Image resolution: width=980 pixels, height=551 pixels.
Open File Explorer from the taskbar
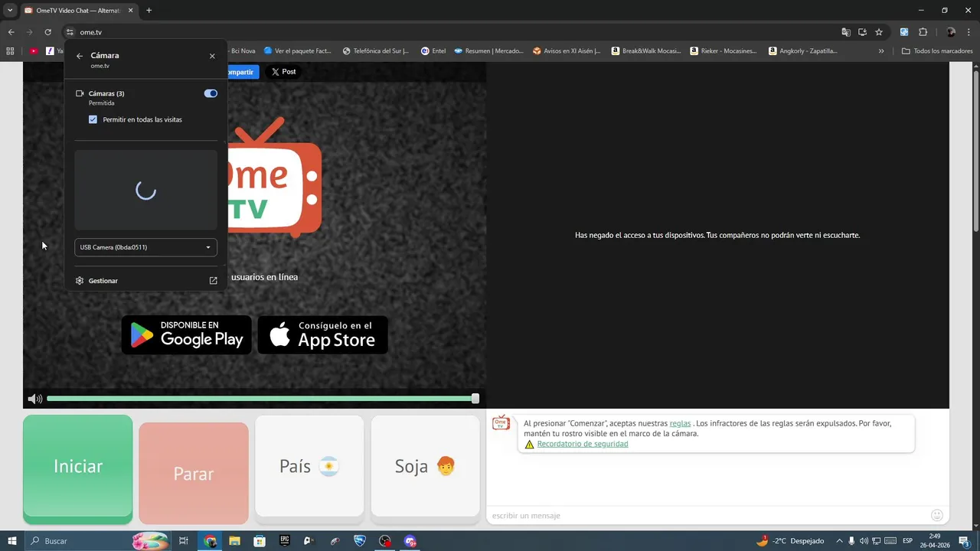click(235, 541)
